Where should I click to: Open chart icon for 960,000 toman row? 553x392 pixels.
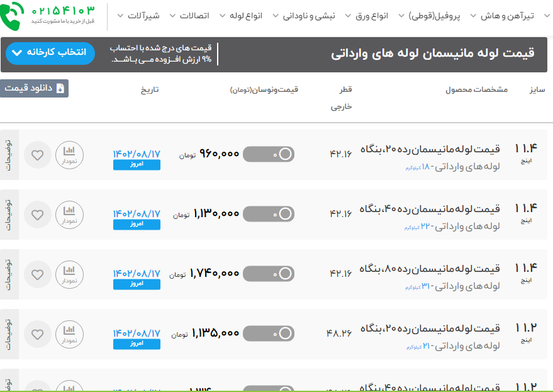69,155
